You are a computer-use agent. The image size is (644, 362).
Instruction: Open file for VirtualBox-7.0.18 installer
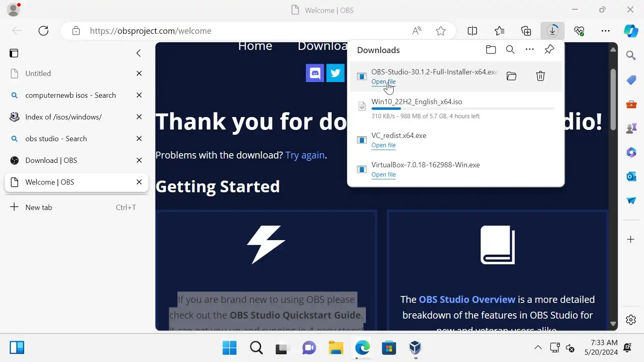pos(383,175)
